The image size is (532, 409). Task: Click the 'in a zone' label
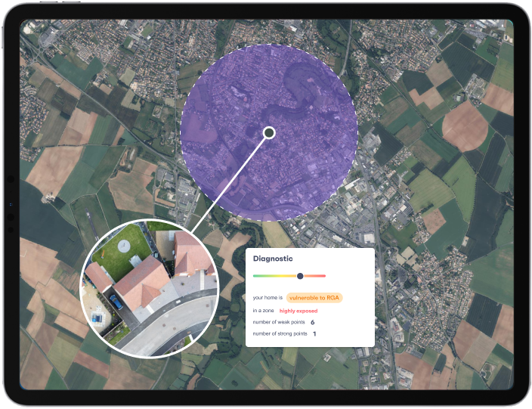pyautogui.click(x=263, y=311)
